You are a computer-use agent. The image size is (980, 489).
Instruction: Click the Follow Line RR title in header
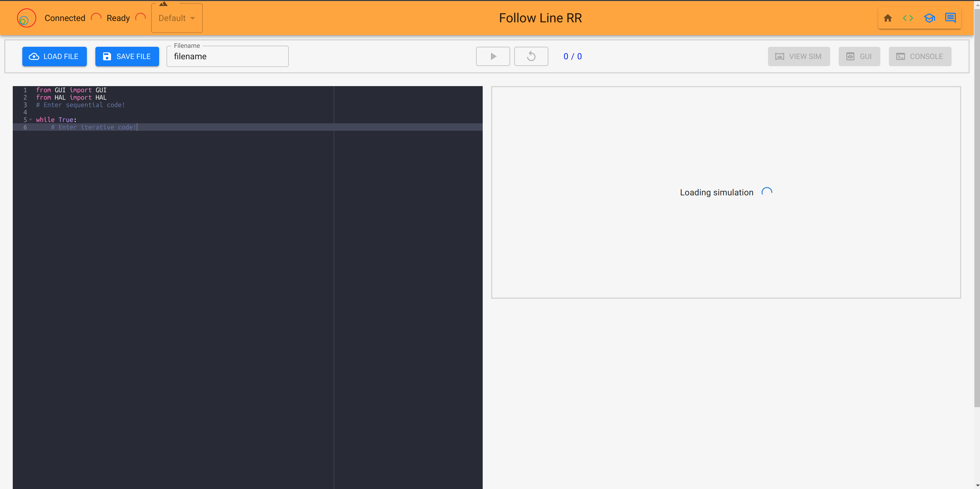(x=540, y=18)
